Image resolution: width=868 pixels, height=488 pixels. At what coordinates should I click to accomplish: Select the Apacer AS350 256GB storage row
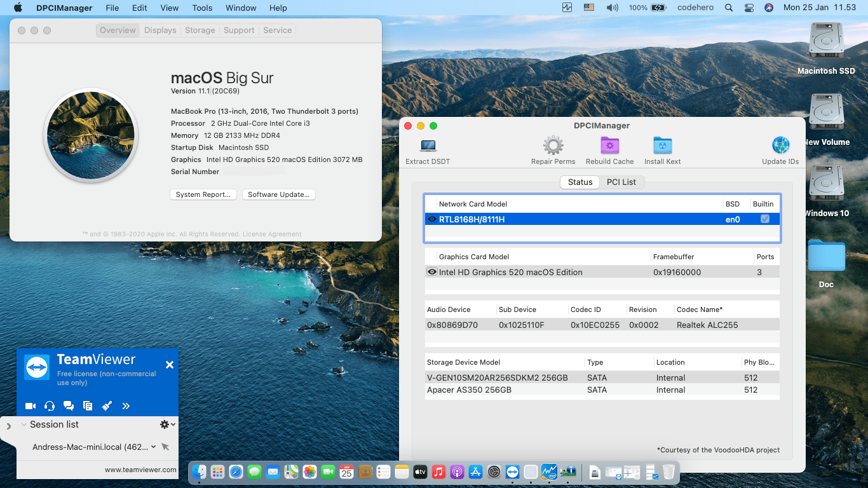[602, 390]
